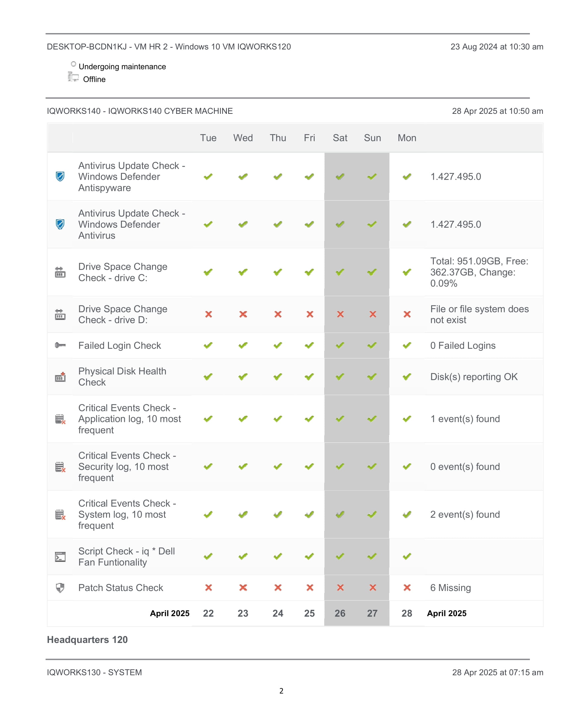Select the Sat column header
The height and width of the screenshot is (728, 563).
[340, 138]
